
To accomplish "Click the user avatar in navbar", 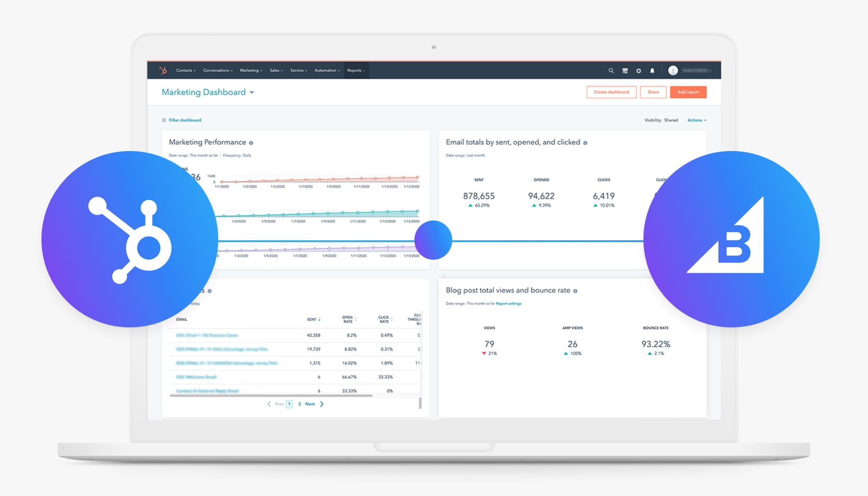I will [x=673, y=70].
